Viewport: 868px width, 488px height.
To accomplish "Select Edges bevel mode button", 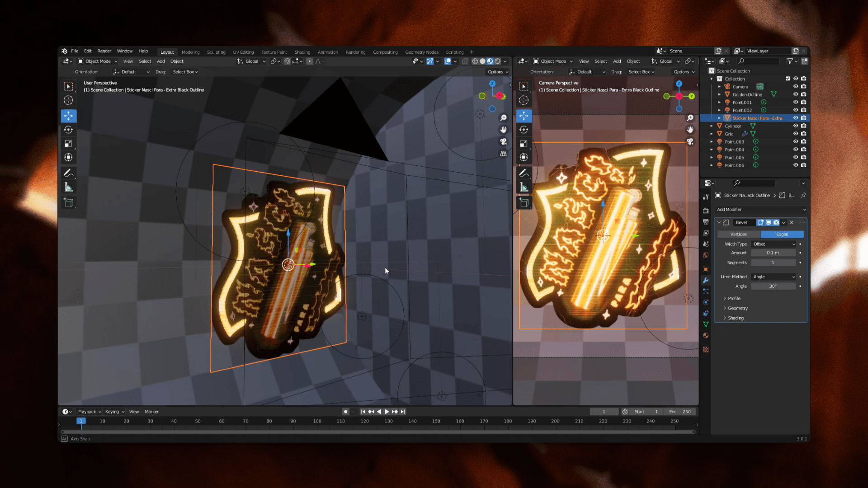I will point(782,234).
